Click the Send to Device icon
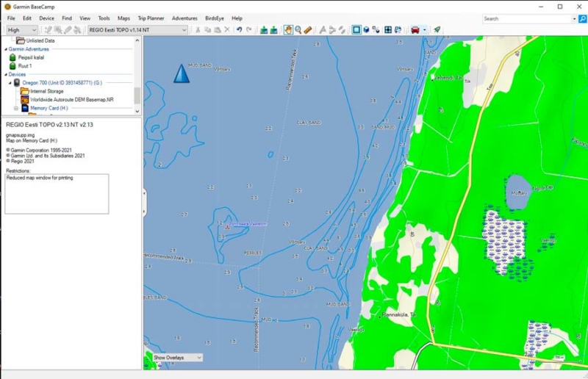 pyautogui.click(x=264, y=29)
